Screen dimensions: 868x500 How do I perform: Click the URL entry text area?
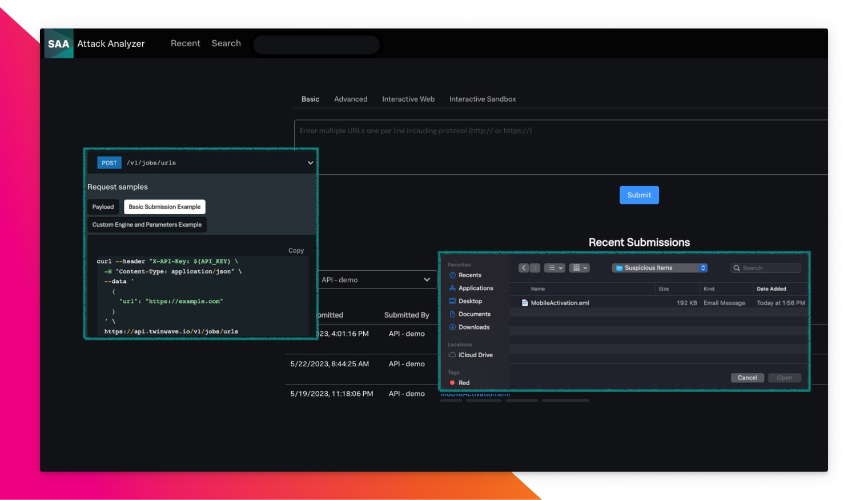[x=561, y=147]
